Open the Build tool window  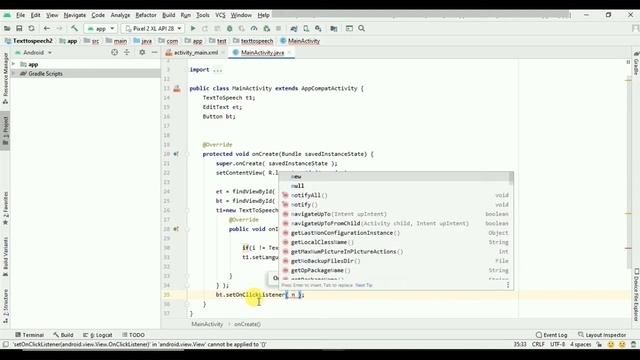click(x=63, y=335)
